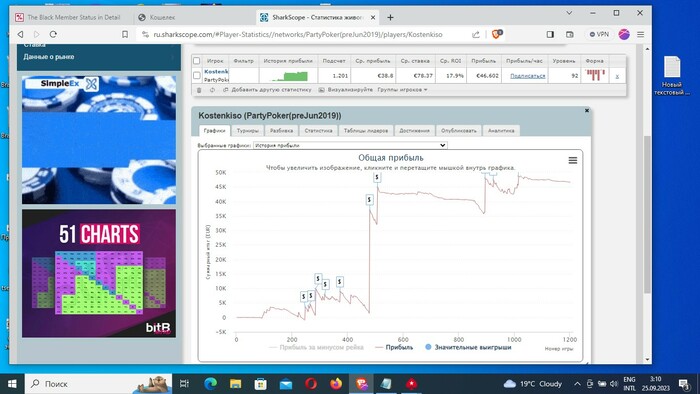Switch to the 'Статистика' tab
700x394 pixels.
point(318,131)
